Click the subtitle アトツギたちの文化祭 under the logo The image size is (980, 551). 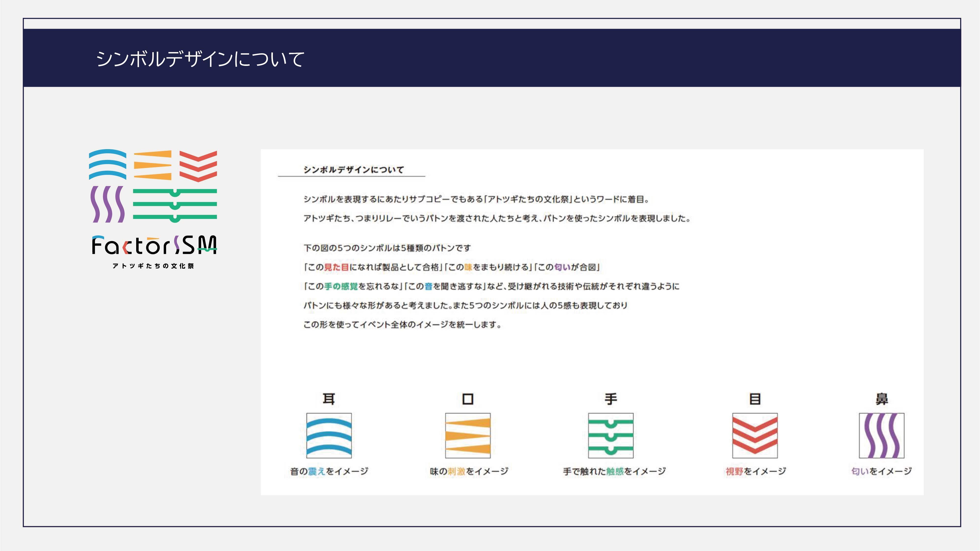click(153, 266)
